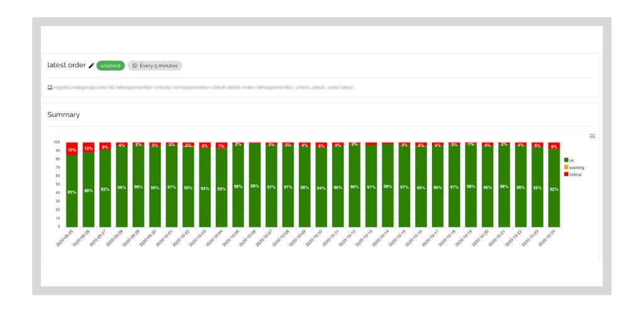Viewport: 644px width, 322px height.
Task: Toggle the green enabled badge
Action: (x=111, y=65)
